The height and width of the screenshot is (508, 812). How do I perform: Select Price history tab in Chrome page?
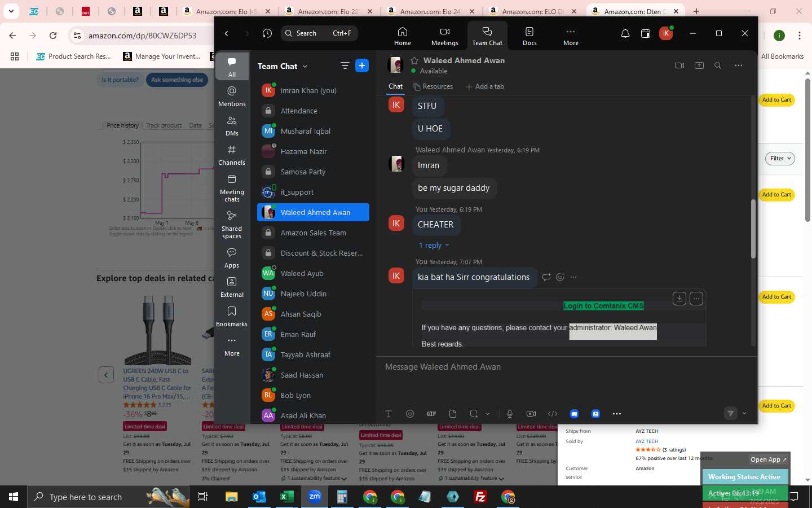122,125
